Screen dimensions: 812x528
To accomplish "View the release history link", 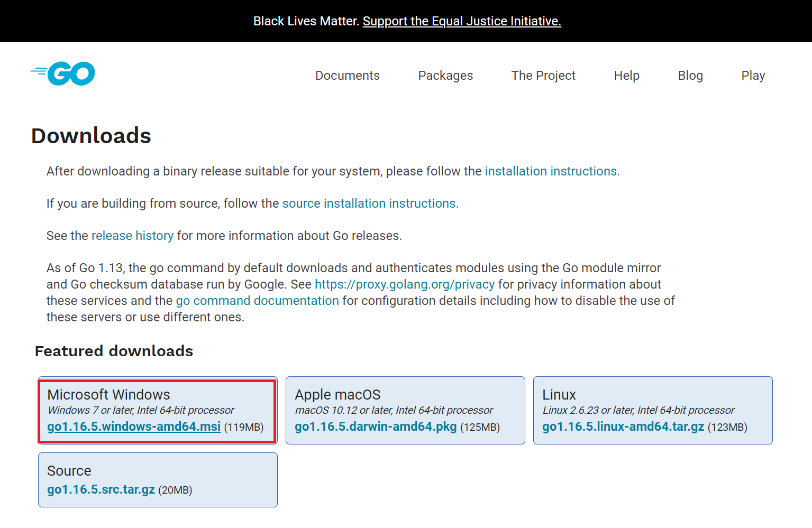I will coord(132,236).
